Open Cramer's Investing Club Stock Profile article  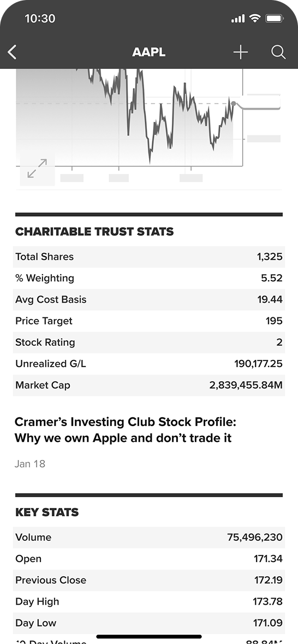(125, 430)
